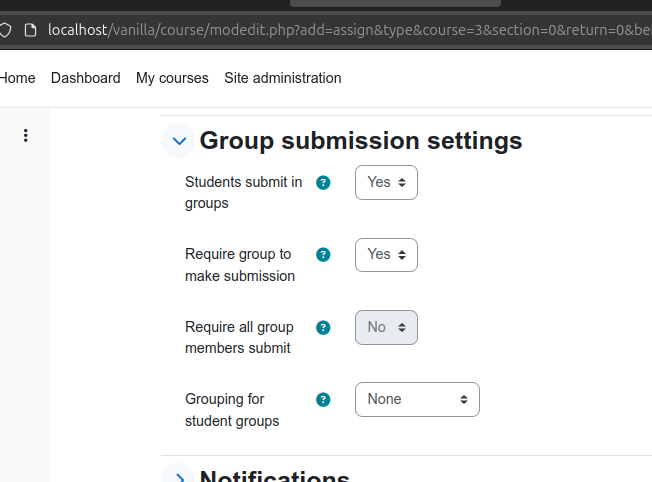652x482 pixels.
Task: Click the Notifications section heading
Action: [x=274, y=476]
